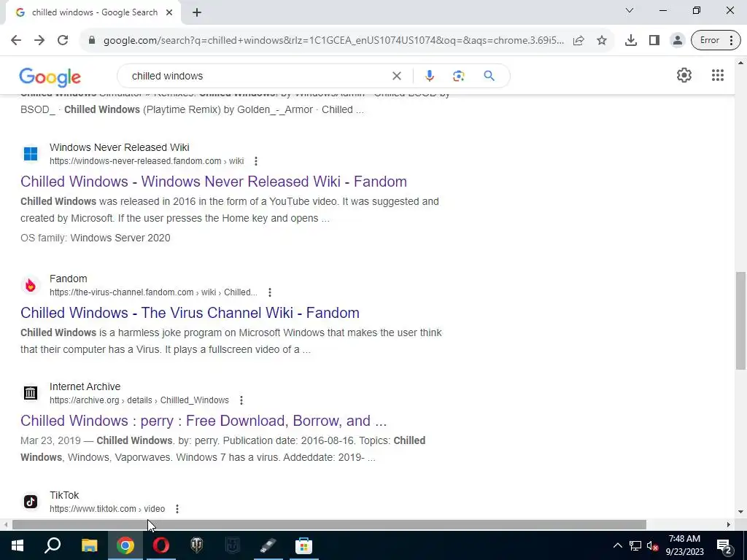Viewport: 747px width, 560px height.
Task: Open more options for Internet Archive result
Action: (x=241, y=400)
